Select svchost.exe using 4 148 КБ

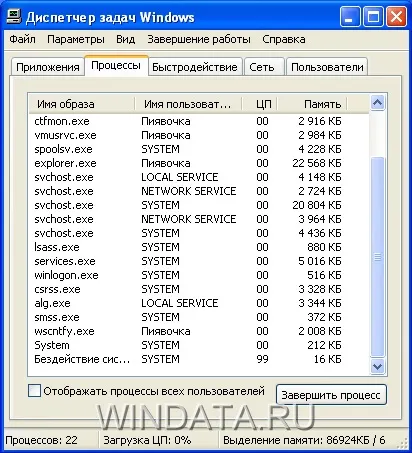(x=199, y=177)
